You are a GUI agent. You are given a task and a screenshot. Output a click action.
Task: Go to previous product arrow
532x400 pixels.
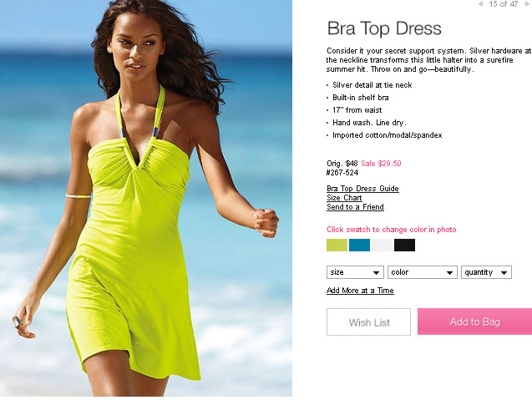point(480,4)
